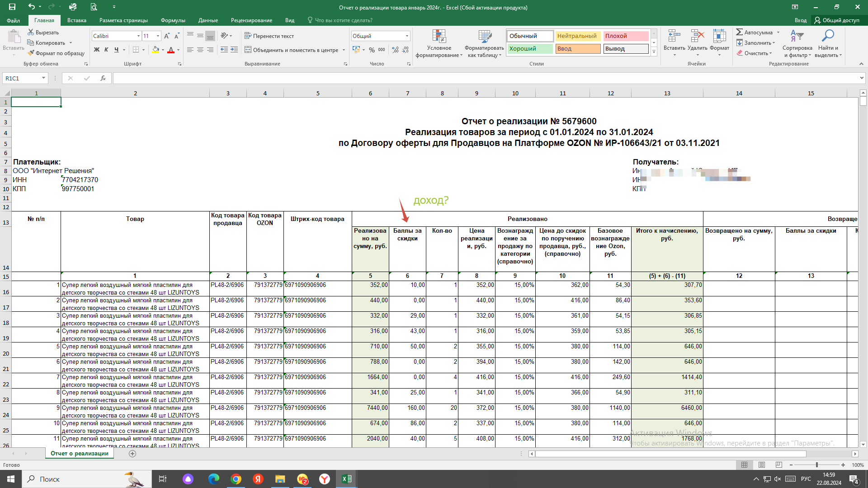Click the Merge and Center icon
The image size is (868, 488).
pos(248,50)
